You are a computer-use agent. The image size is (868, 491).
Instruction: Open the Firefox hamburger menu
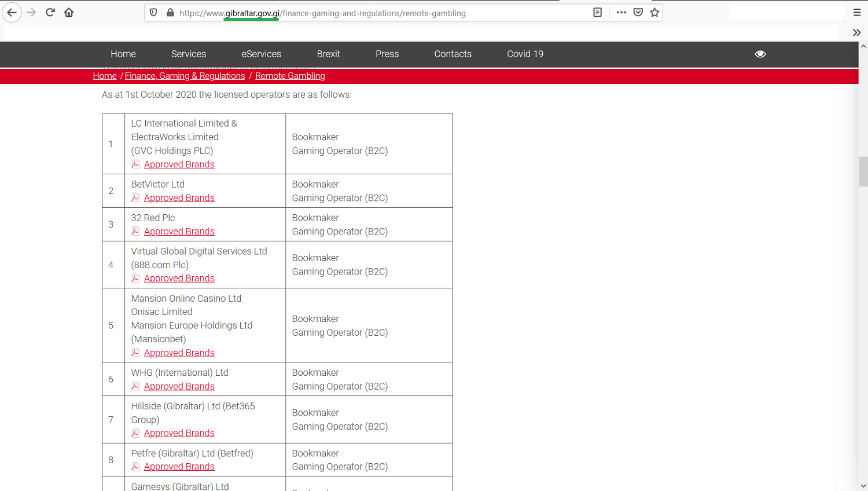pos(857,12)
